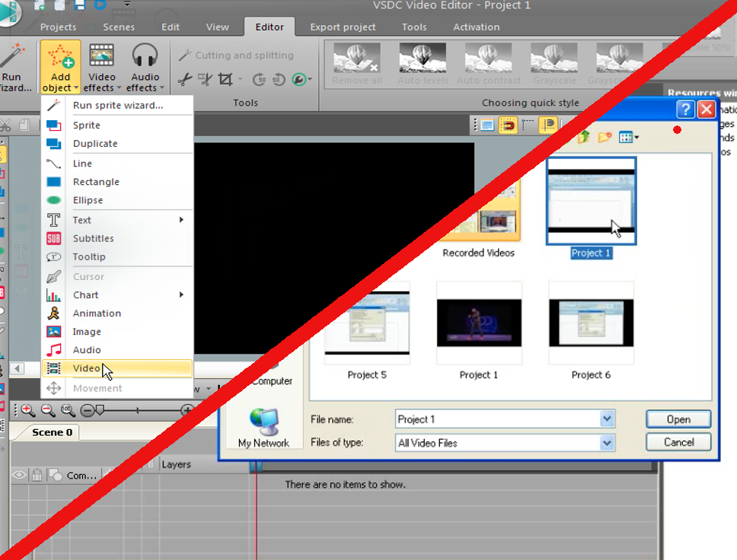Switch to the Export project tab
737x560 pixels.
coord(343,27)
